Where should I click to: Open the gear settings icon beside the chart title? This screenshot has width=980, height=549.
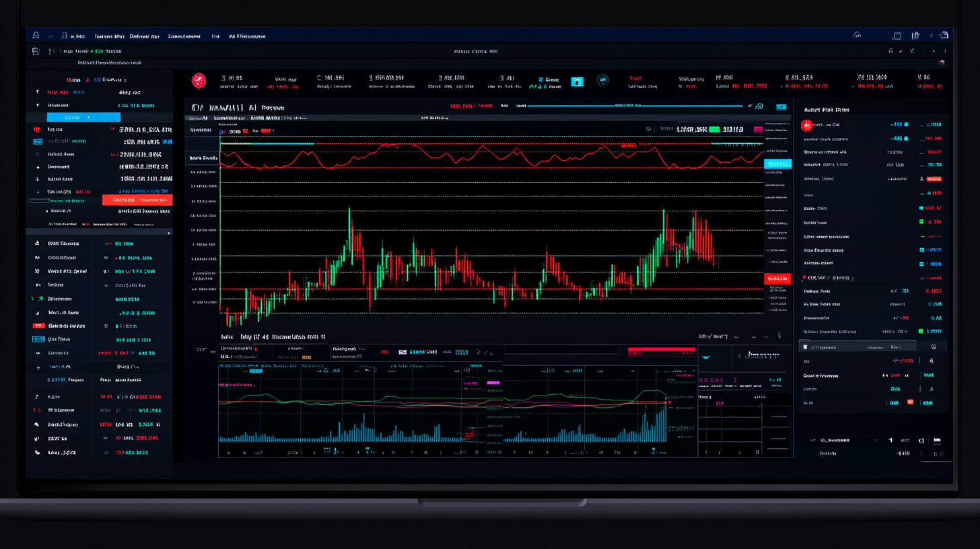click(x=759, y=106)
